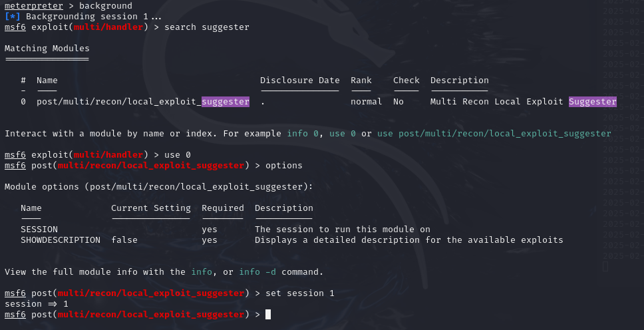Click Name header in Matching Modules table
Screen dimensions: 644x330
47,80
